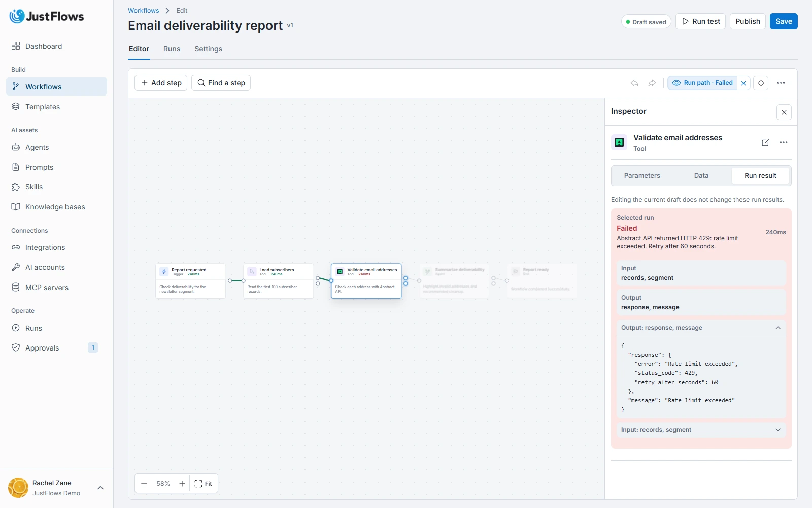812x508 pixels.
Task: Select the Report requested trigger node
Action: point(190,281)
